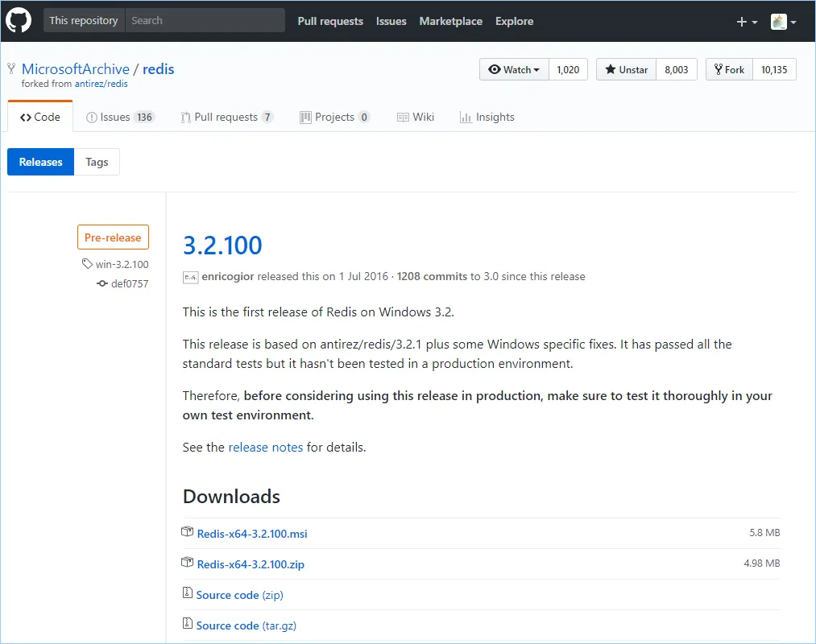Open commit def0757
Image resolution: width=816 pixels, height=644 pixels.
(x=129, y=283)
